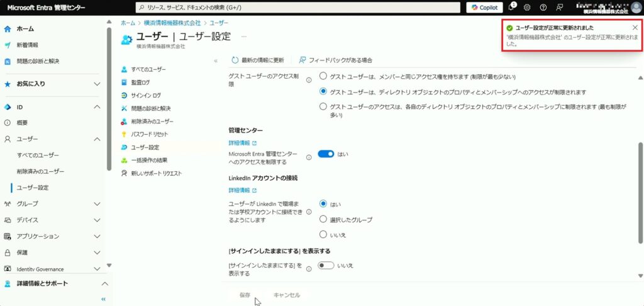This screenshot has height=306, width=644.
Task: Click ホーム breadcrumb link
Action: pos(128,23)
